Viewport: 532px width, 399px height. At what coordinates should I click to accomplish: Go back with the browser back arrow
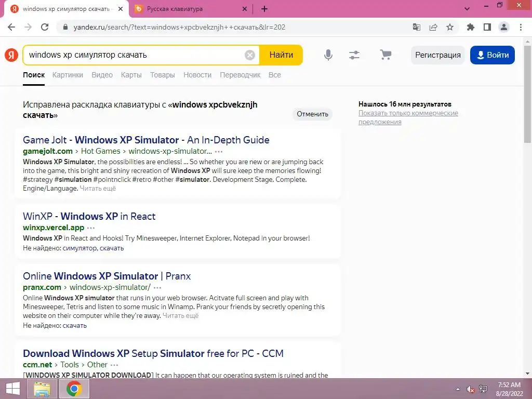coord(11,27)
